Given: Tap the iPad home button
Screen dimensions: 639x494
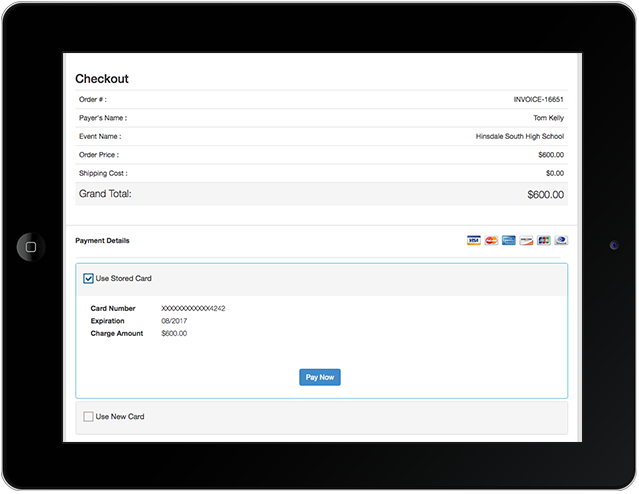Looking at the screenshot, I should [x=31, y=247].
